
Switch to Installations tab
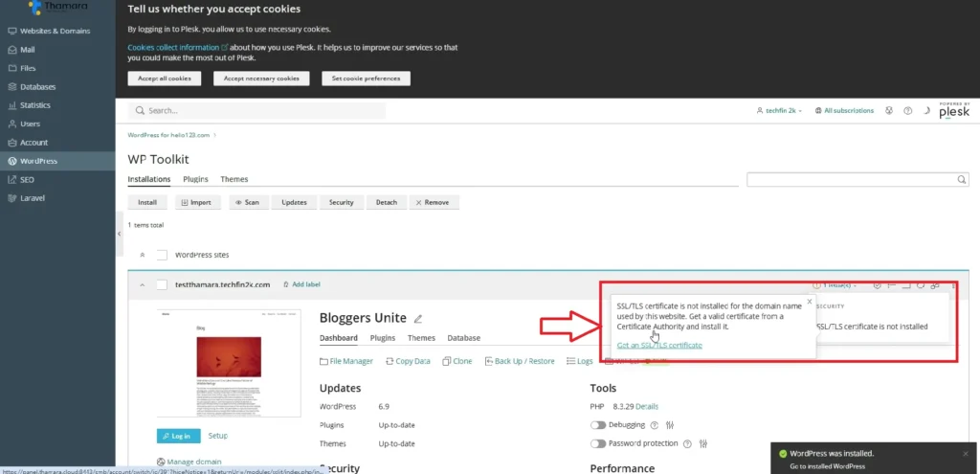coord(149,179)
